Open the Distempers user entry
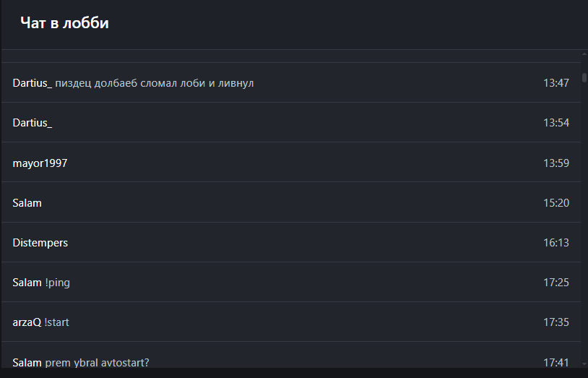Image resolution: width=588 pixels, height=378 pixels. [40, 243]
